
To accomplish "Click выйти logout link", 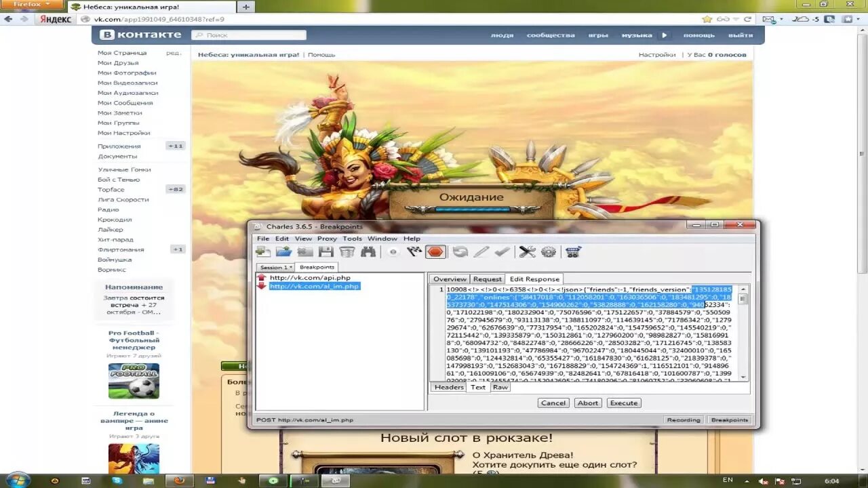I will [x=741, y=35].
